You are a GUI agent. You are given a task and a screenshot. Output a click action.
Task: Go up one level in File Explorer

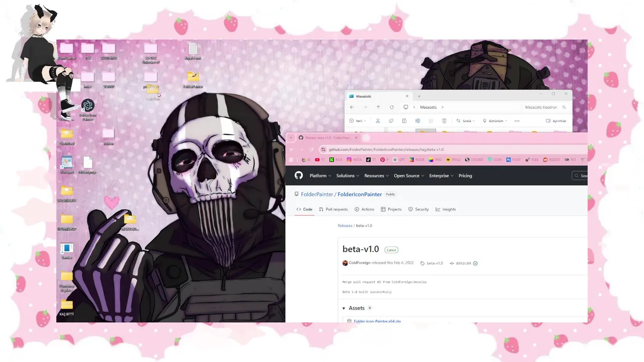point(378,107)
